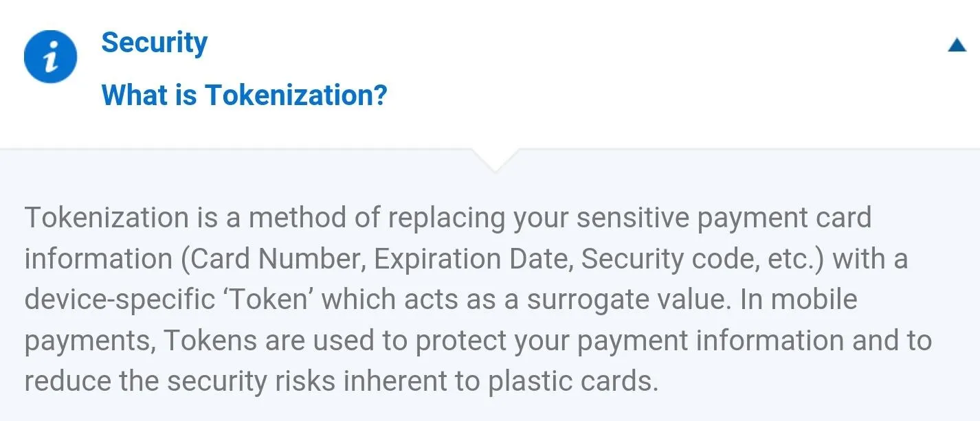This screenshot has height=421, width=980.
Task: Collapse the Security section with the up arrow
Action: pos(957,45)
